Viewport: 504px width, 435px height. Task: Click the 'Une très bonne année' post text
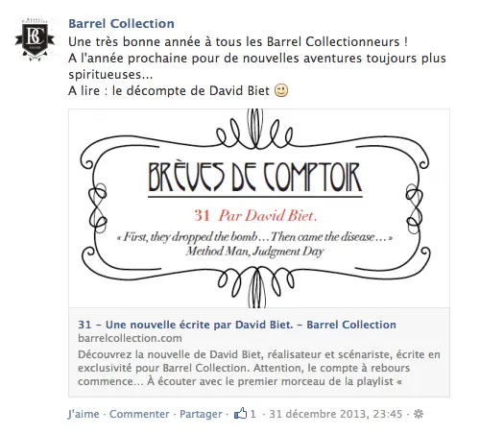point(238,42)
